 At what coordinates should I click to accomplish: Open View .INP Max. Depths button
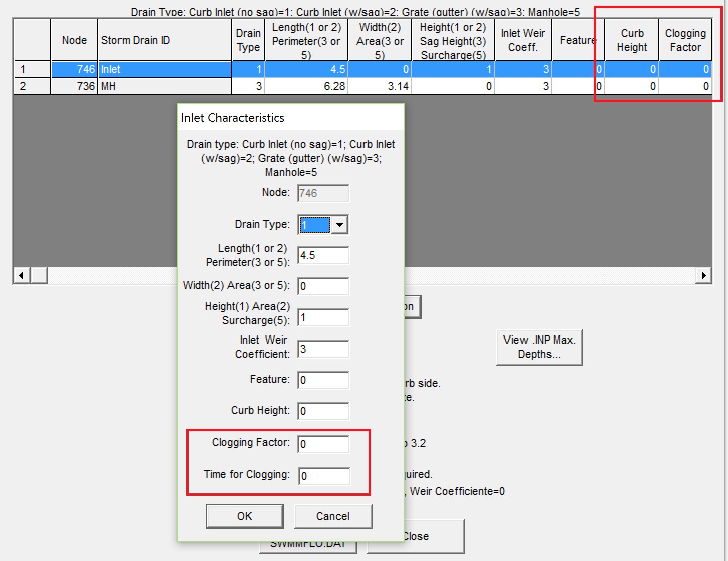coord(539,347)
